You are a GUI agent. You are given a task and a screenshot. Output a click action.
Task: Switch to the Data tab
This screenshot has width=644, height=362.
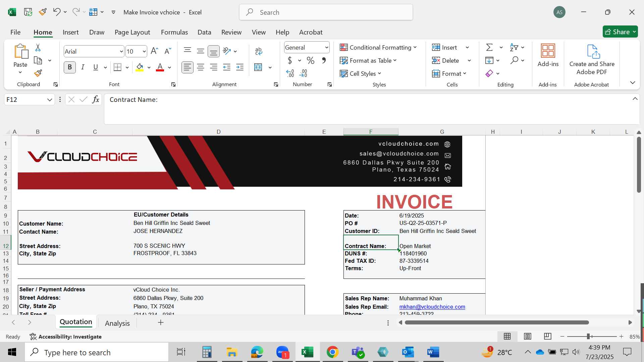click(204, 32)
